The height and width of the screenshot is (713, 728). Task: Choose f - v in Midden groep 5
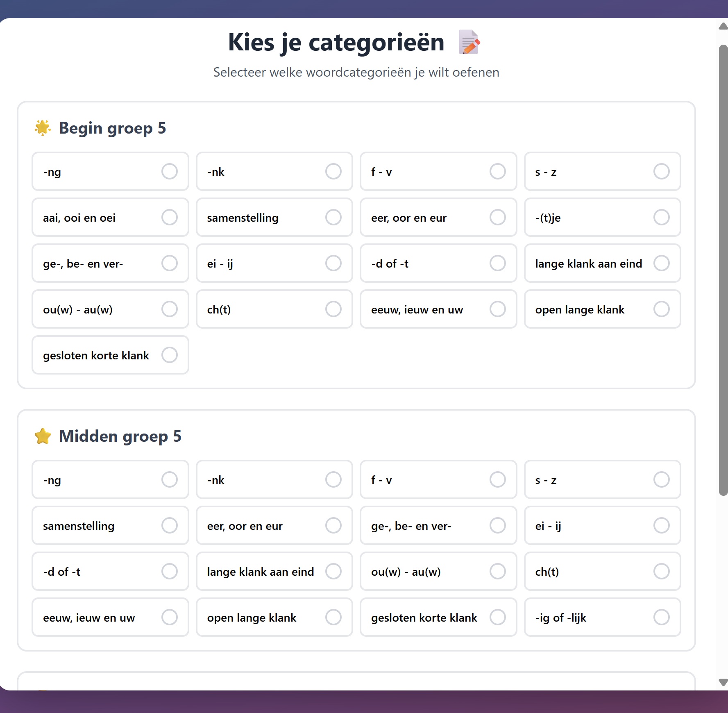coord(438,479)
